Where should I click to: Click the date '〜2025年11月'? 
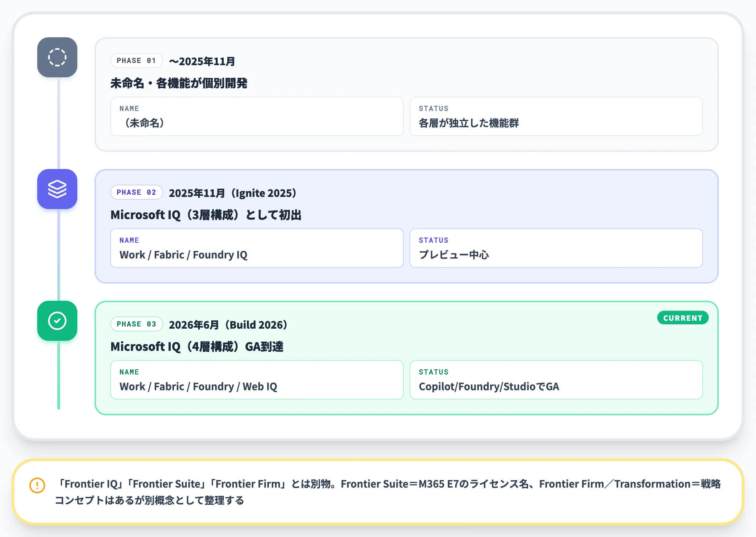click(x=202, y=61)
